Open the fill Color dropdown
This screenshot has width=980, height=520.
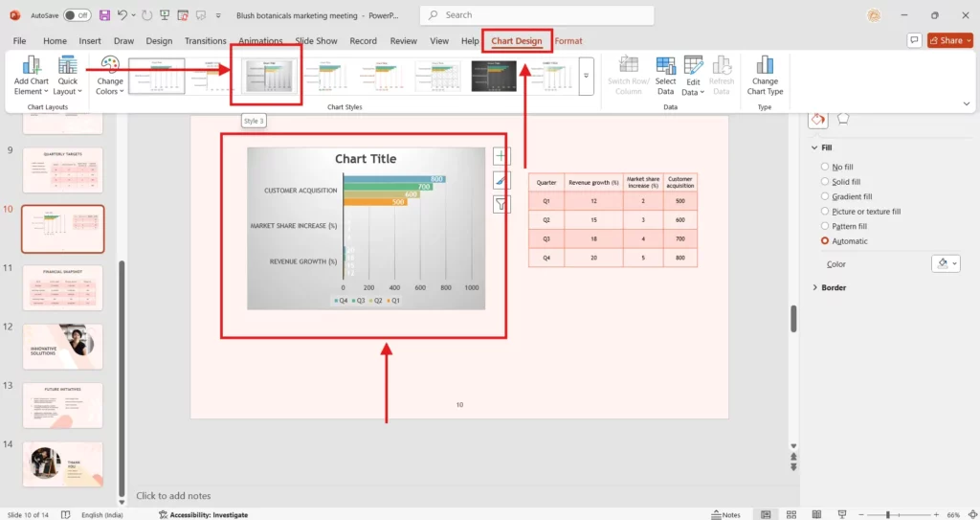946,263
